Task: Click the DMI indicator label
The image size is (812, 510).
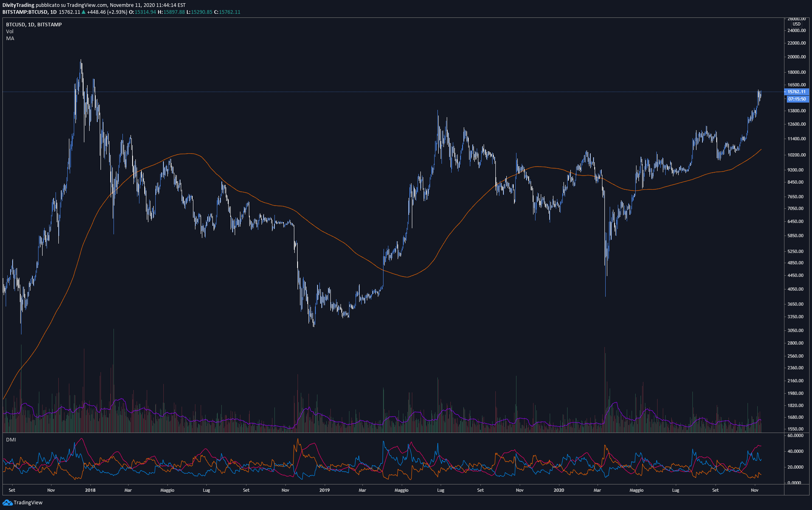Action: pos(11,440)
